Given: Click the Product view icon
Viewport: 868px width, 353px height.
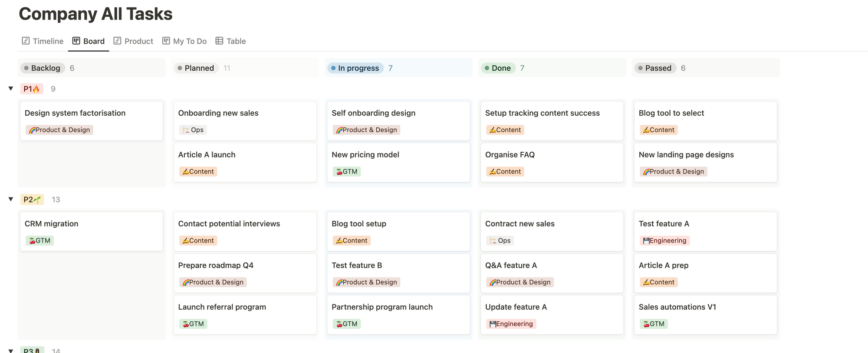Looking at the screenshot, I should [x=117, y=41].
